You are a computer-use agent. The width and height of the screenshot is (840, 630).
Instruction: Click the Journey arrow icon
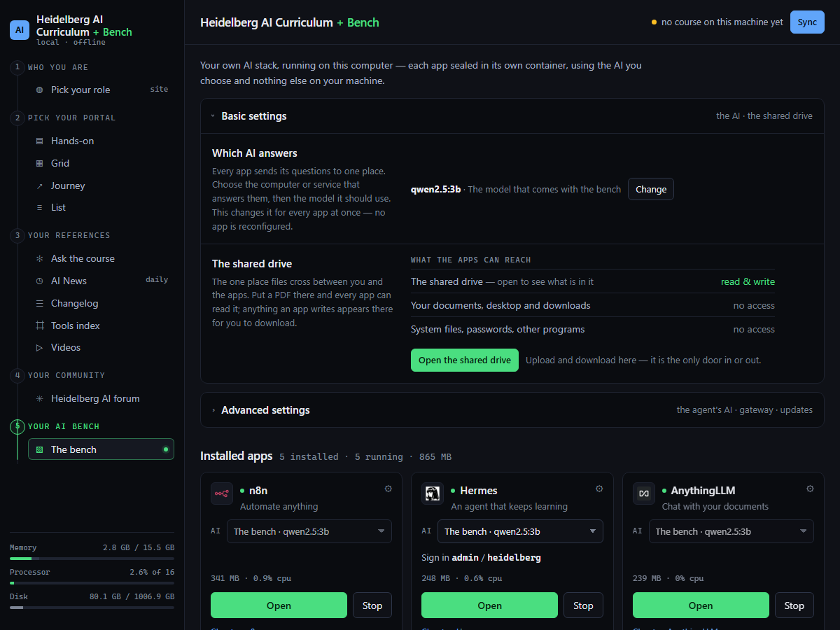coord(39,185)
